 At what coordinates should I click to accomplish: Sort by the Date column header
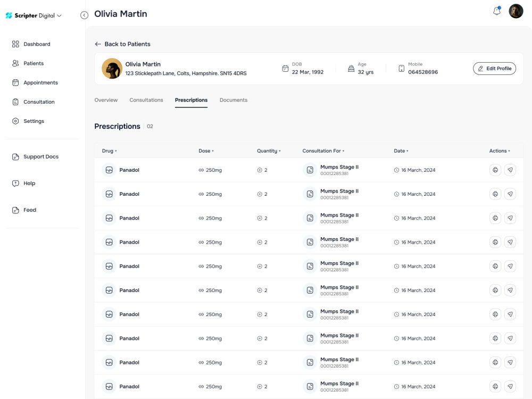401,151
